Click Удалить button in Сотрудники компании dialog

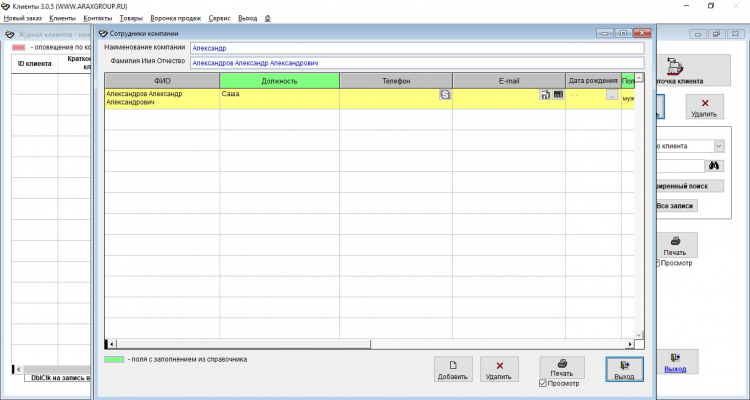[499, 369]
